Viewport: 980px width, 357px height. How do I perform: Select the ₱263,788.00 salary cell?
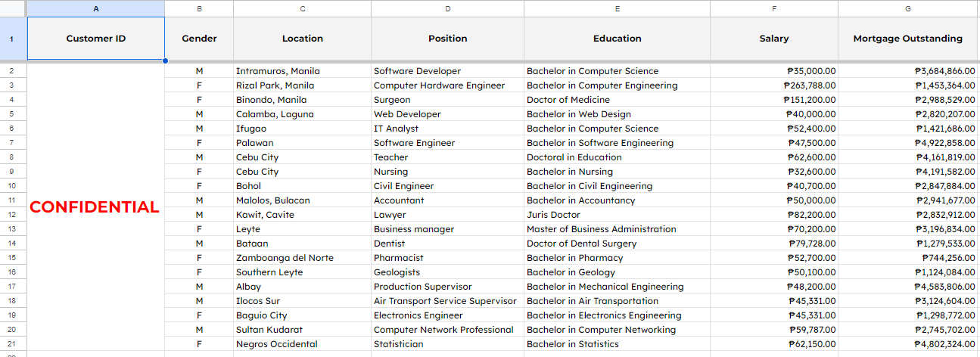tap(773, 85)
